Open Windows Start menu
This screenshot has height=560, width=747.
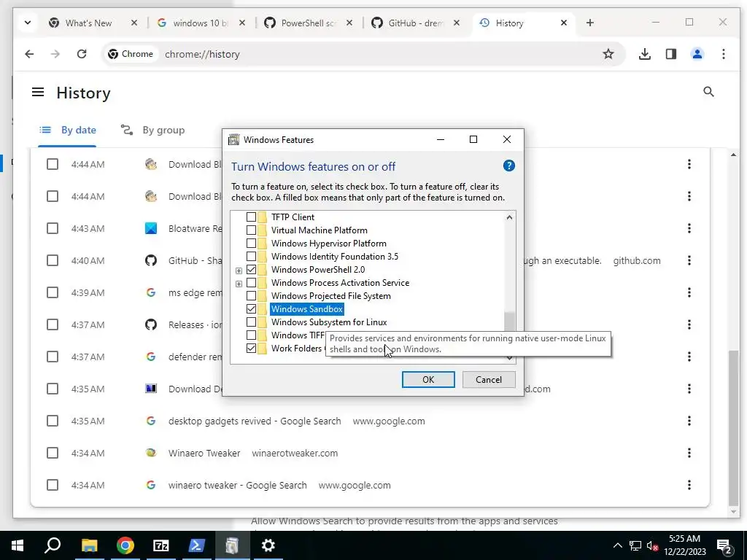pyautogui.click(x=18, y=545)
